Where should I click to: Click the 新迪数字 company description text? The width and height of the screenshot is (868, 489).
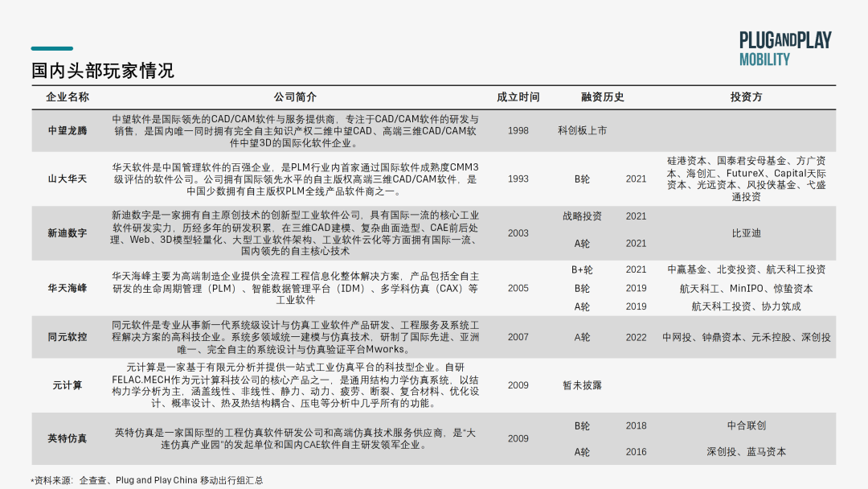pyautogui.click(x=295, y=233)
